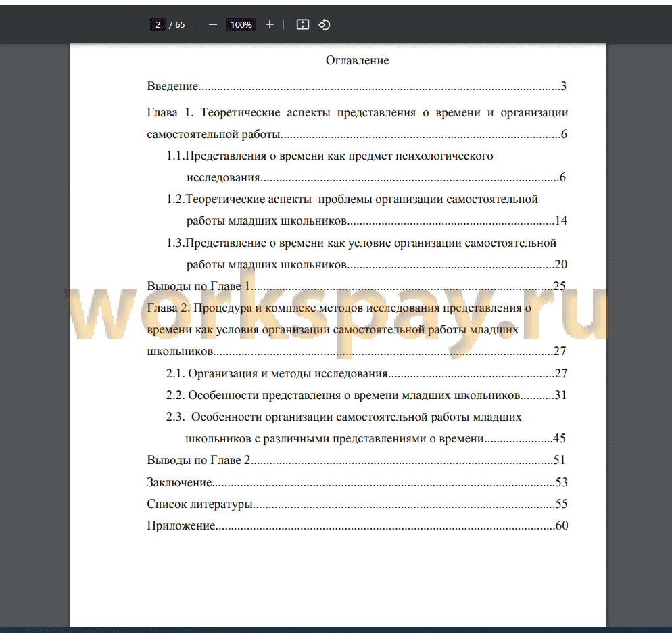Click работы младших школьников line, page 14
The image size is (672, 633).
click(377, 220)
